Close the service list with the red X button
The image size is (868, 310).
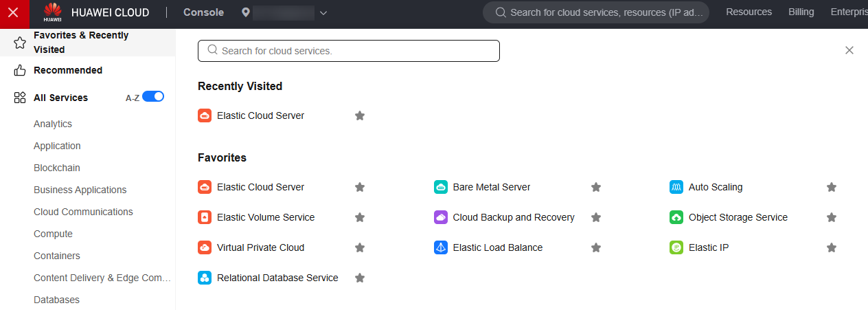(x=13, y=13)
